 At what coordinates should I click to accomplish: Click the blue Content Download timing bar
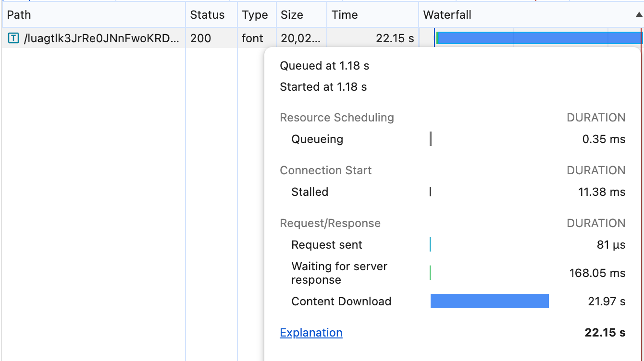tap(489, 301)
